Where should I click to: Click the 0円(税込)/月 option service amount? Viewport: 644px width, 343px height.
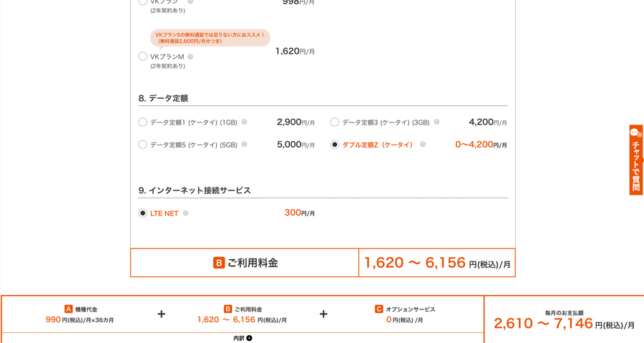(404, 319)
